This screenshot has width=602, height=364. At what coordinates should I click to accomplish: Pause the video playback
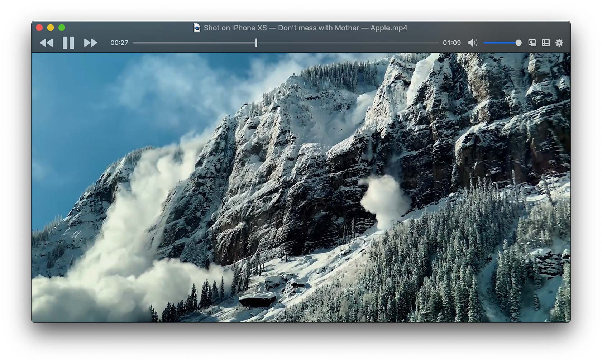68,43
